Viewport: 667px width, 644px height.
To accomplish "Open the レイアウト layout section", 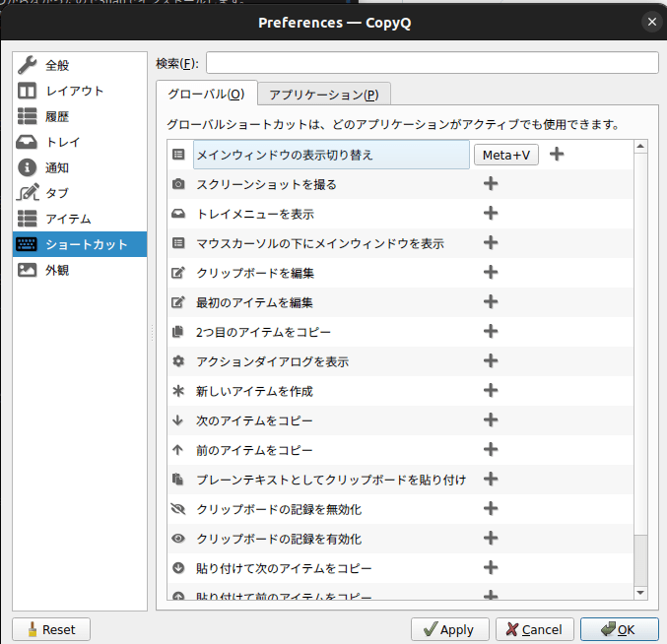I will pos(80,91).
